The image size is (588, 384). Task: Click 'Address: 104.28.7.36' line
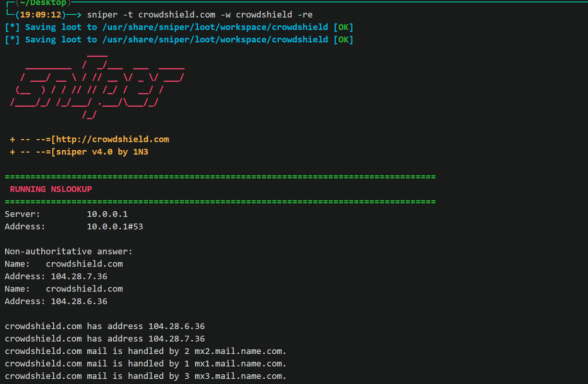point(56,276)
